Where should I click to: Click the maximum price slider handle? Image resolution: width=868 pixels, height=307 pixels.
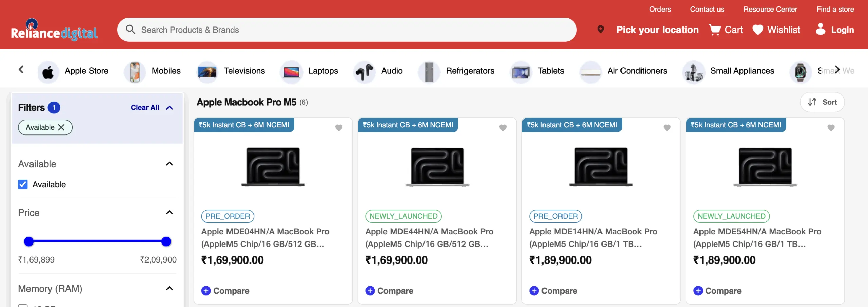point(166,241)
